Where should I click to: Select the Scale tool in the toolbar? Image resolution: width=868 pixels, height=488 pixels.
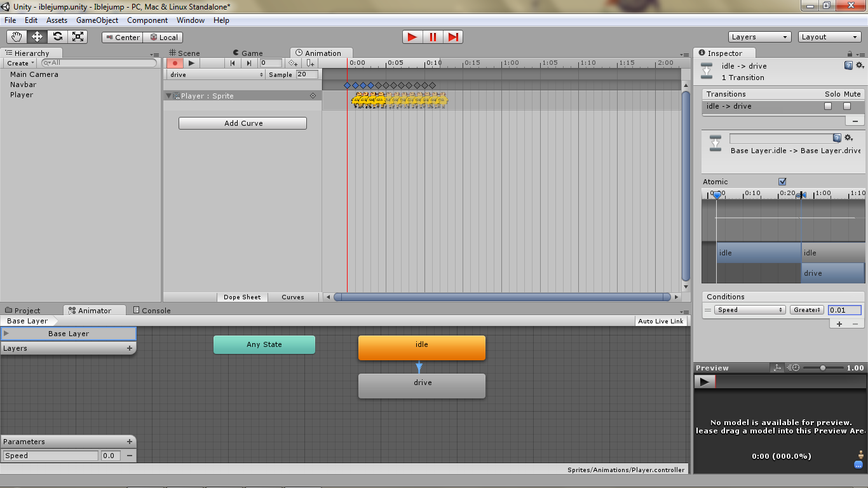[x=78, y=37]
